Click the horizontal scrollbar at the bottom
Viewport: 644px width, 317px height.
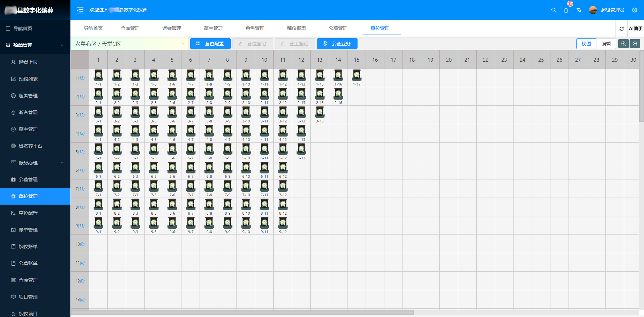[243, 313]
